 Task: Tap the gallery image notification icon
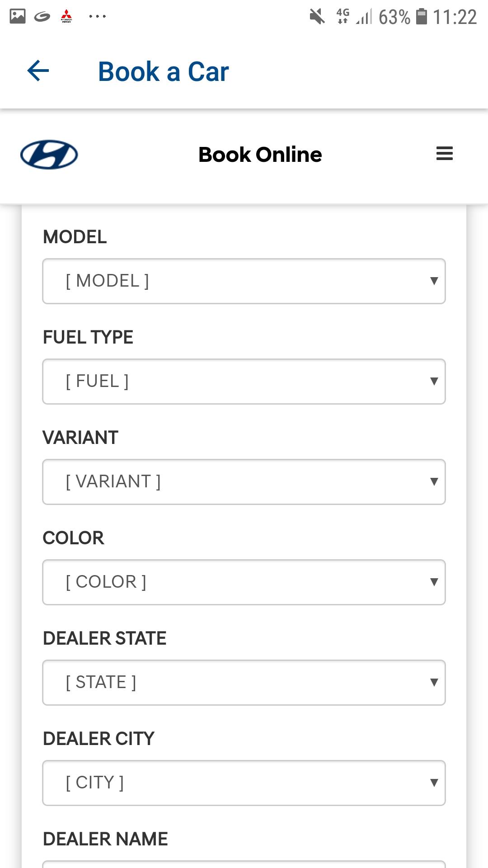pyautogui.click(x=18, y=16)
